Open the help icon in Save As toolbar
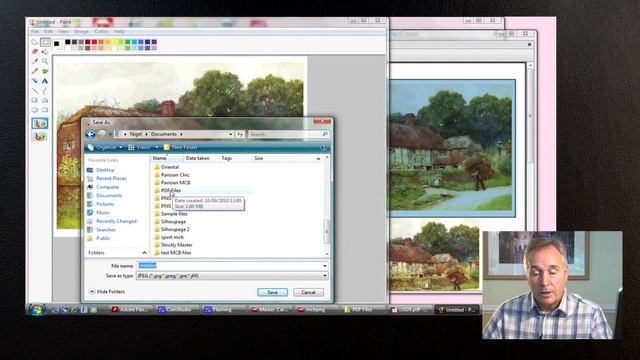The height and width of the screenshot is (360, 640). (x=324, y=147)
